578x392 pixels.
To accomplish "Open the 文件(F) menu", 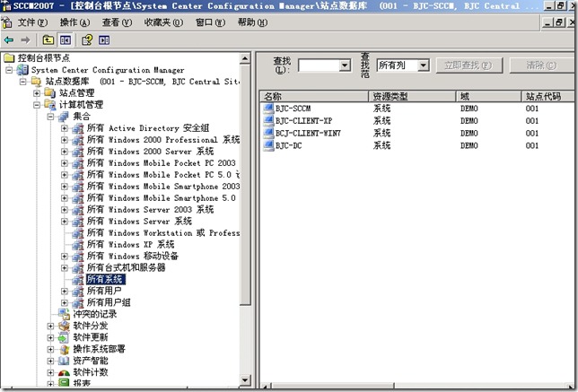I will (32, 22).
